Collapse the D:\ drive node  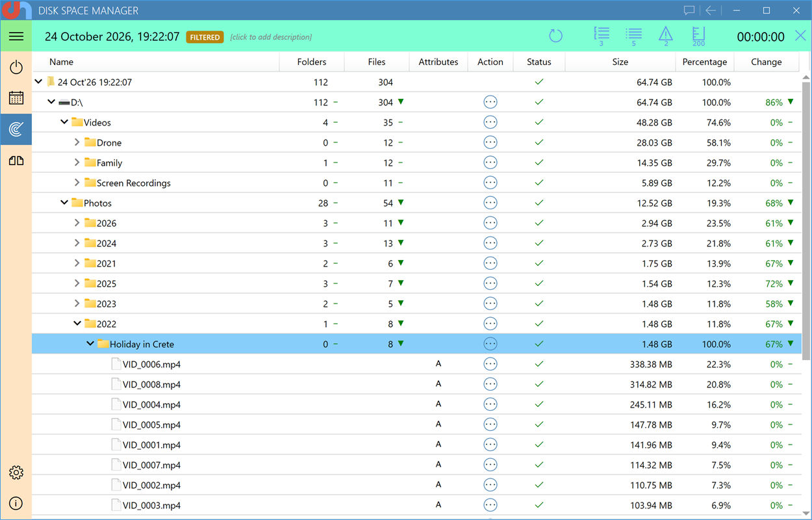coord(51,102)
